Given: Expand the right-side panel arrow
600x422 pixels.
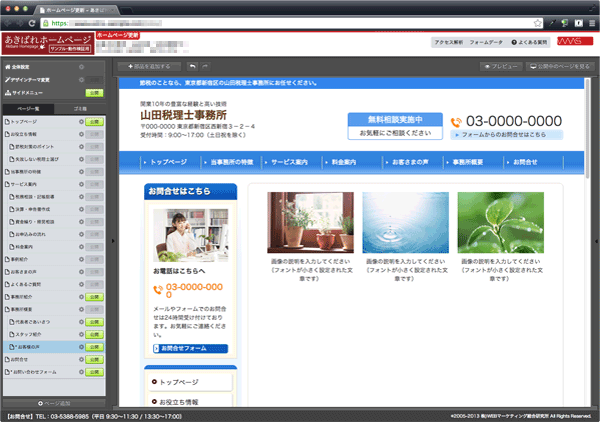Looking at the screenshot, I should (x=596, y=240).
